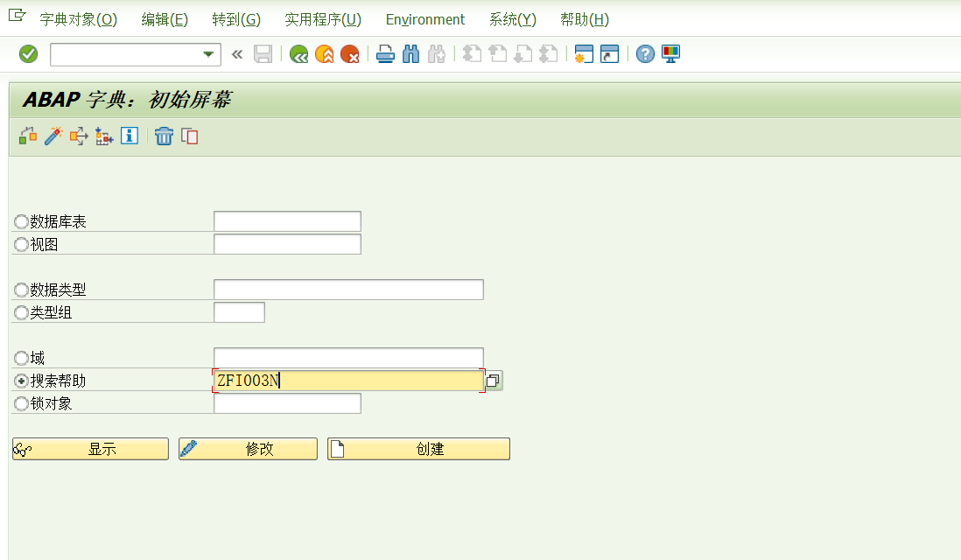Open value help beside the ZFI003N field
Image resolution: width=961 pixels, height=560 pixels.
click(x=493, y=380)
